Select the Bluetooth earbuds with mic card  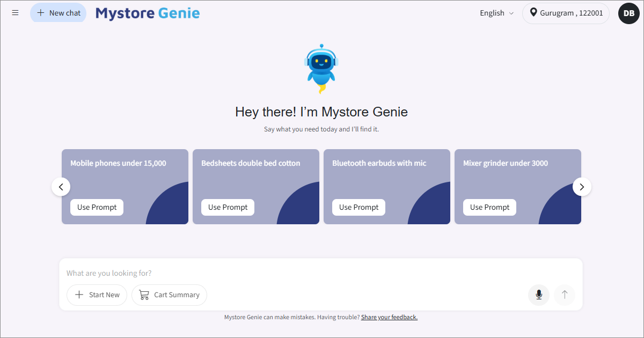(386, 177)
